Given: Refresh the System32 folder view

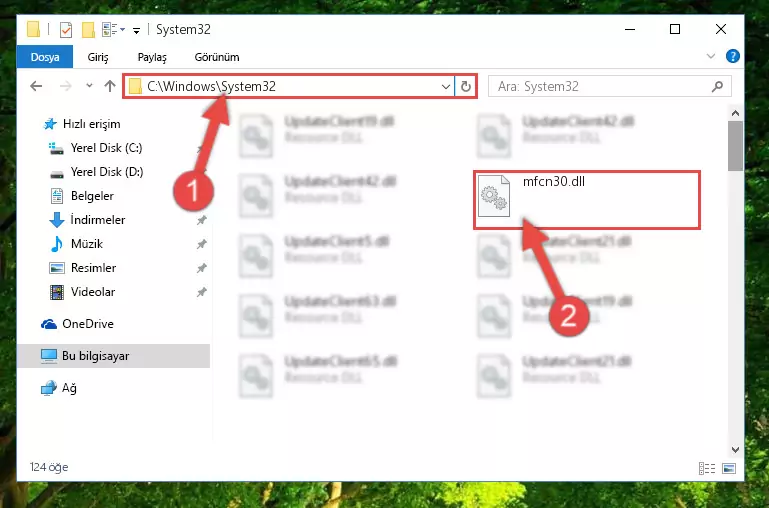Looking at the screenshot, I should point(465,87).
